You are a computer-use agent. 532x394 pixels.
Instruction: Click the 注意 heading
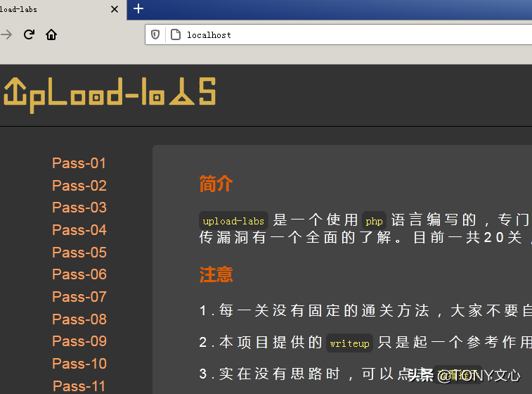[x=216, y=274]
